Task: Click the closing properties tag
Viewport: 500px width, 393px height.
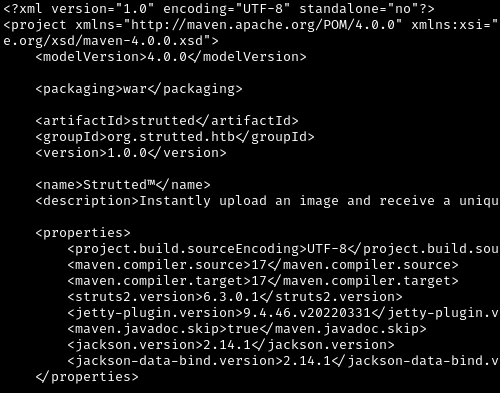Action: tap(87, 377)
